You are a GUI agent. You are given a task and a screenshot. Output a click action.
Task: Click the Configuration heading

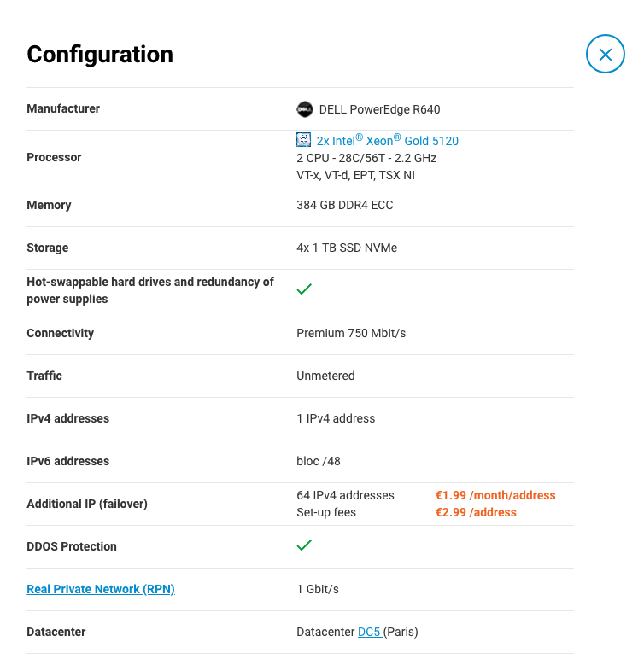[100, 55]
